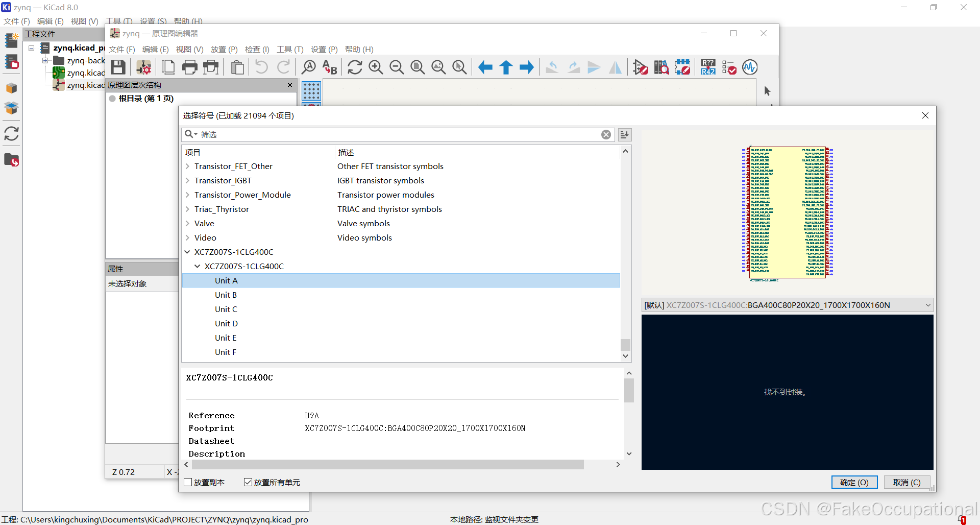Screen dimensions: 980x525
Task: Click New Project icon in KiCad sidebar
Action: coord(11,40)
